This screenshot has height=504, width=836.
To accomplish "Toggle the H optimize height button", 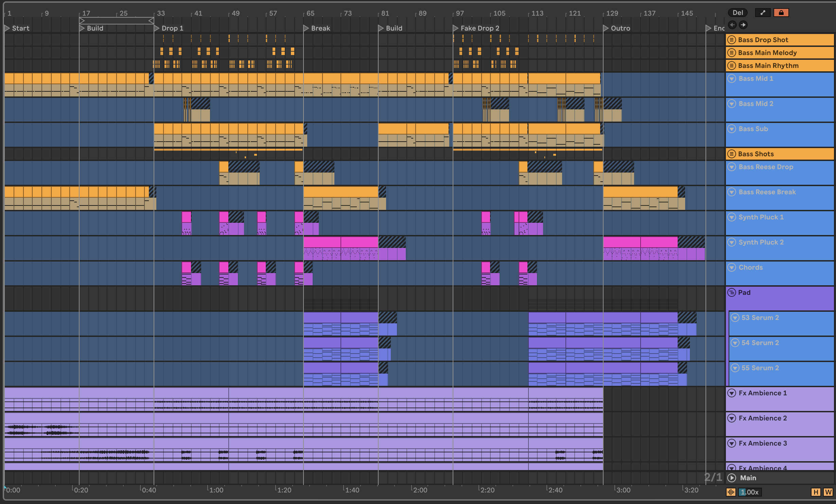I will 816,492.
